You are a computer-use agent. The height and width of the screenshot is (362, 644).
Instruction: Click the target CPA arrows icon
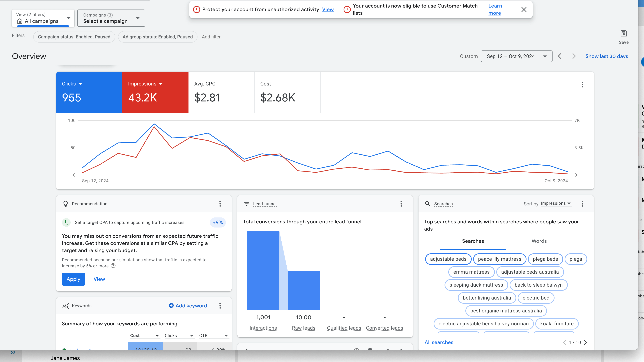(x=66, y=222)
